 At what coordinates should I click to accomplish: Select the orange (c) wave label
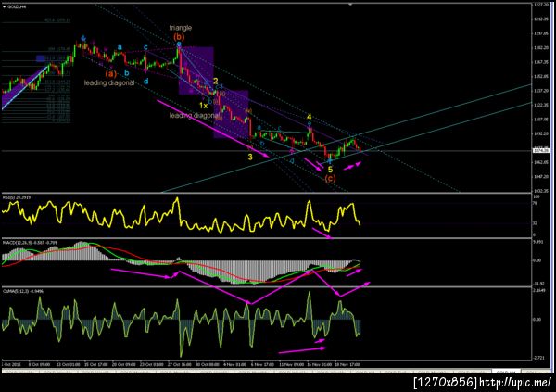click(330, 179)
